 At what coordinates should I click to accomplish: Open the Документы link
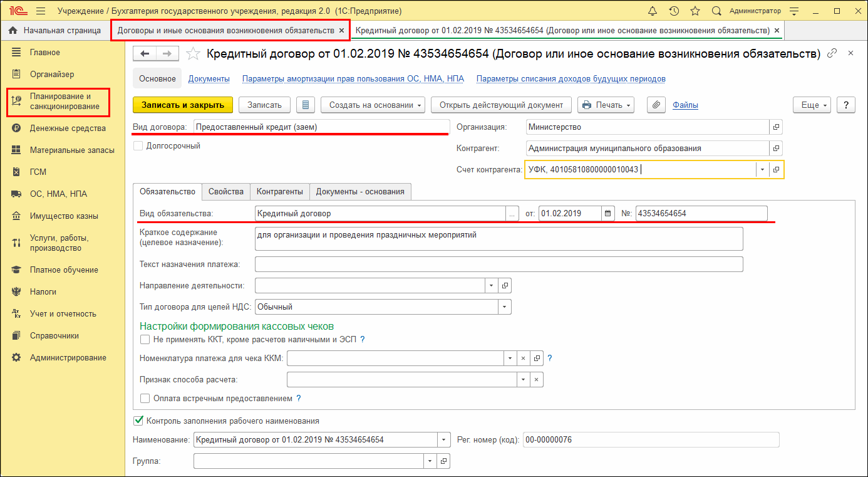click(209, 79)
